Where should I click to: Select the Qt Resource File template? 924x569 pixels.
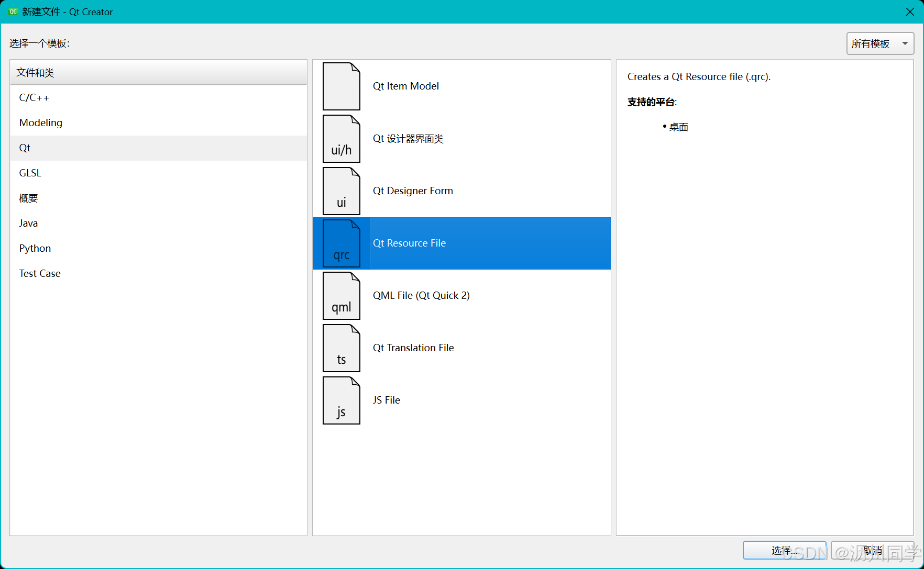[462, 243]
